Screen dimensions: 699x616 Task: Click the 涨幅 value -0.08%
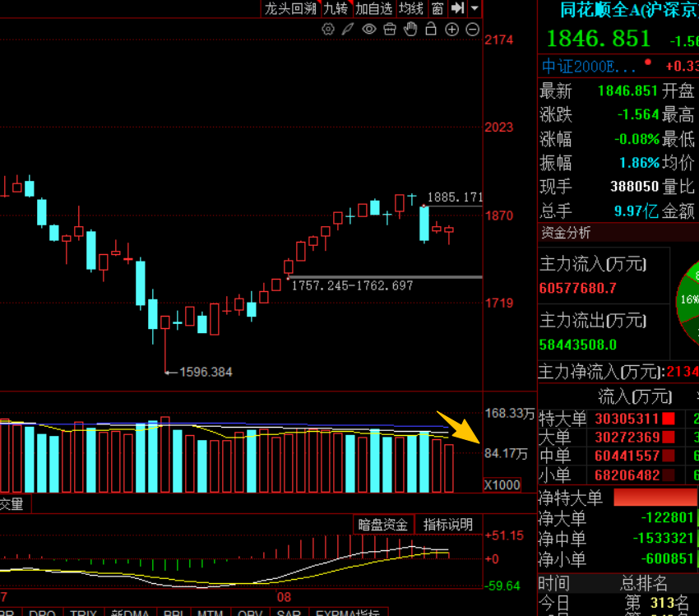click(x=637, y=139)
